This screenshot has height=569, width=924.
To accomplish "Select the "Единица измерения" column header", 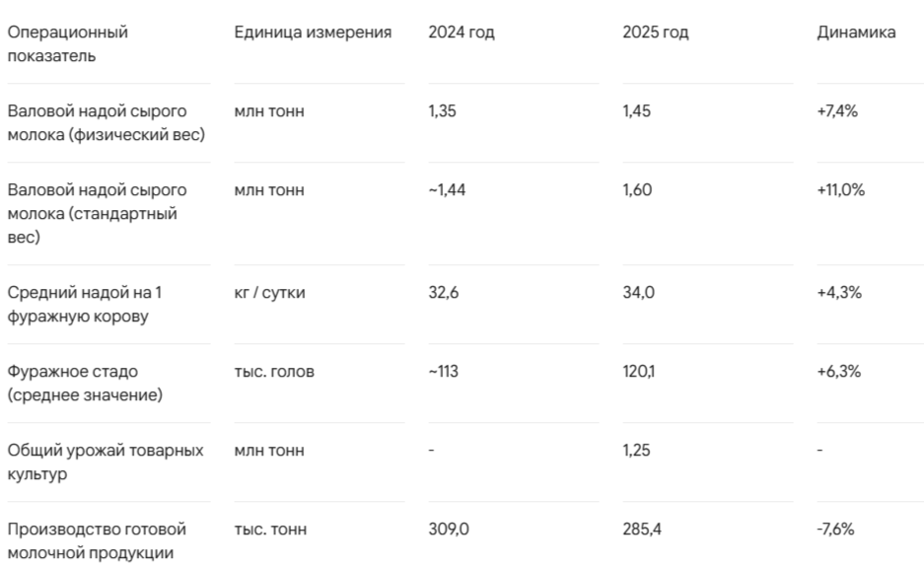I will click(x=313, y=32).
